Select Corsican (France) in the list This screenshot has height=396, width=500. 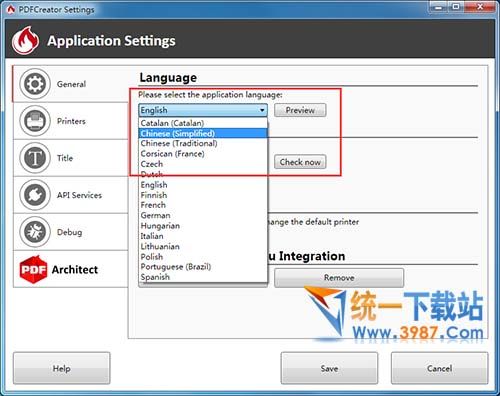203,154
